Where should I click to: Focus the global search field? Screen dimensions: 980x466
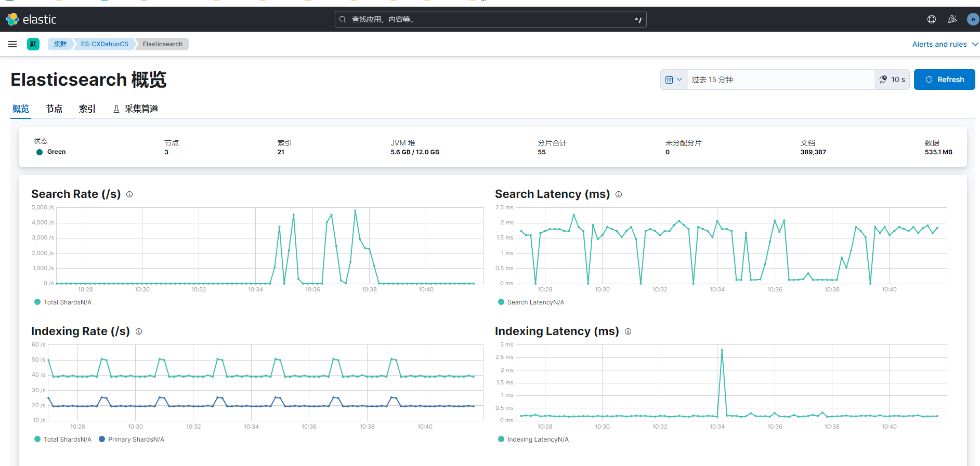click(490, 19)
